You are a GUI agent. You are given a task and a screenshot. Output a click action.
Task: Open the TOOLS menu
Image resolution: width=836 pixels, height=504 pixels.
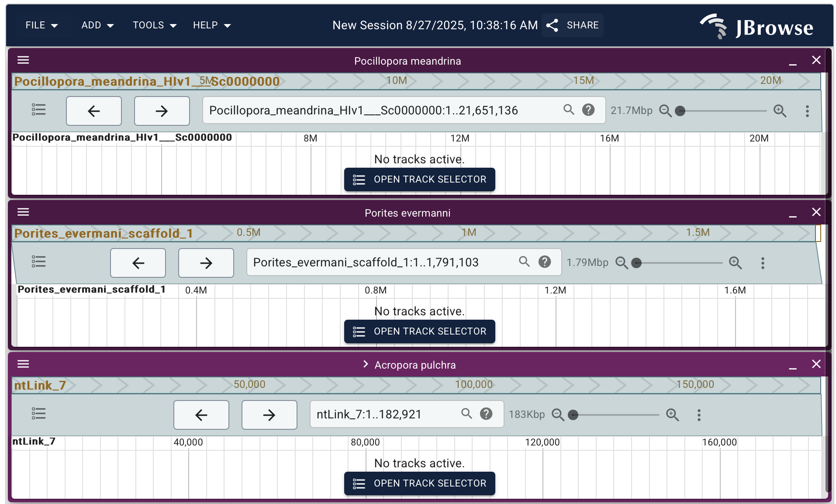(x=155, y=25)
